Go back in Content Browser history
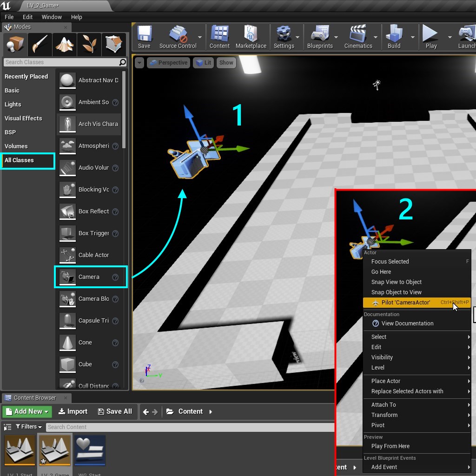The image size is (476, 476). coord(145,412)
